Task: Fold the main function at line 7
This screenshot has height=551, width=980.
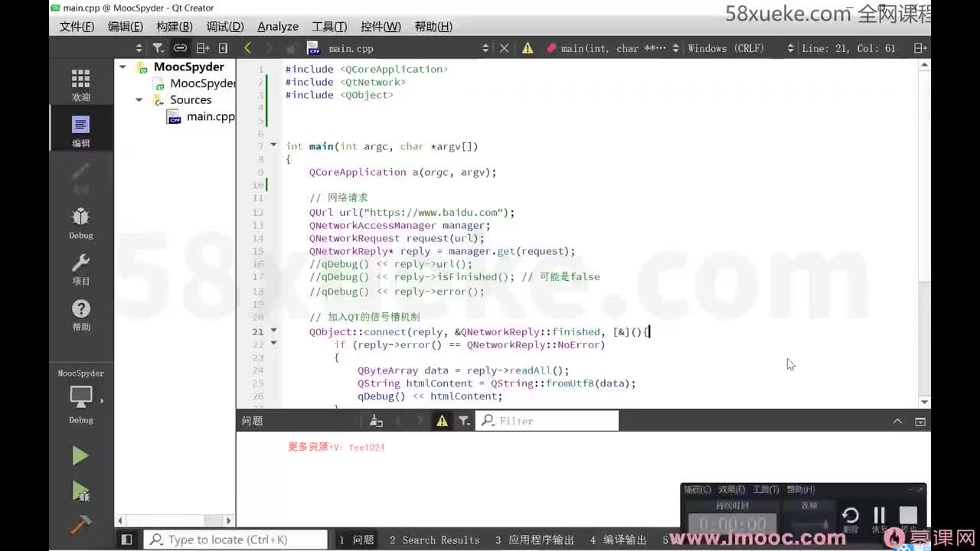Action: tap(273, 145)
